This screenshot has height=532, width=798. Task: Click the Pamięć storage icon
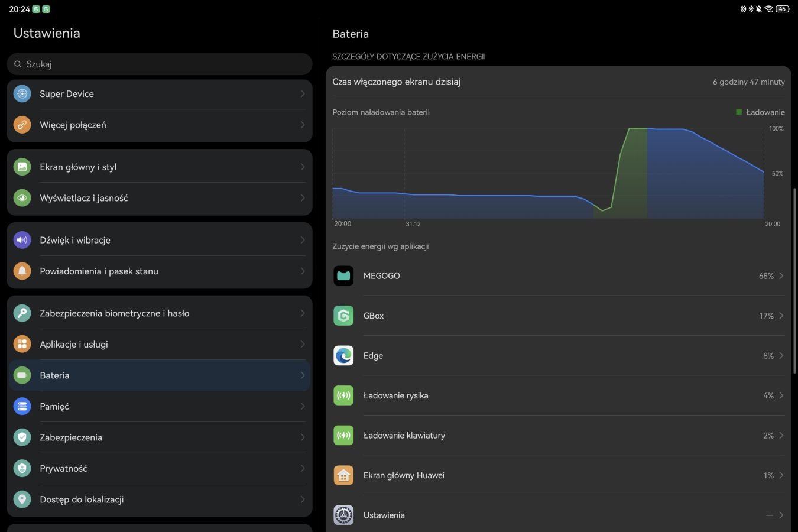[22, 406]
